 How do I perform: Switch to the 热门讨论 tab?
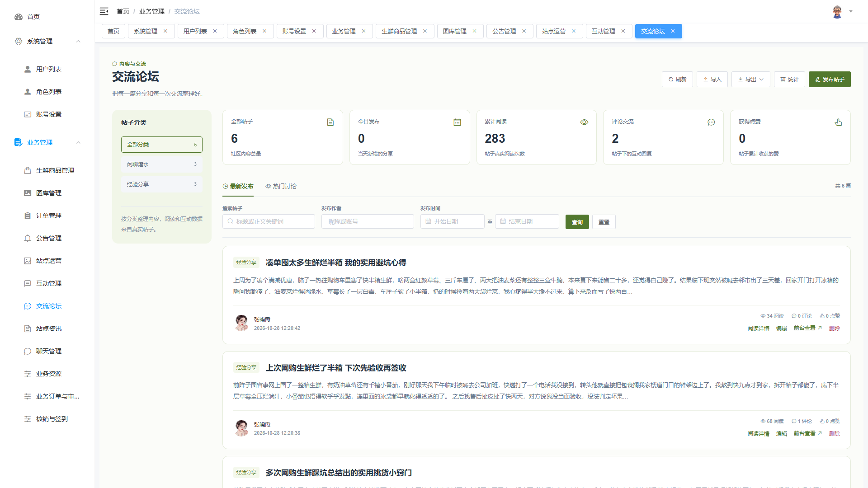[x=281, y=186]
